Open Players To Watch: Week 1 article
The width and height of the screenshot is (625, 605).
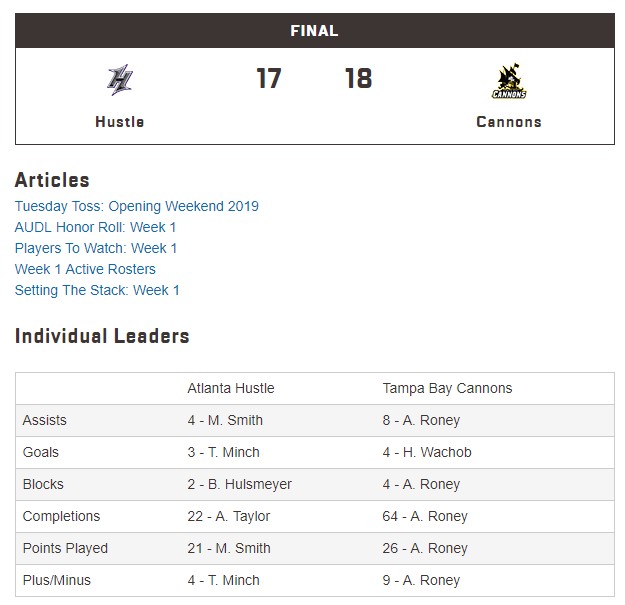[96, 248]
